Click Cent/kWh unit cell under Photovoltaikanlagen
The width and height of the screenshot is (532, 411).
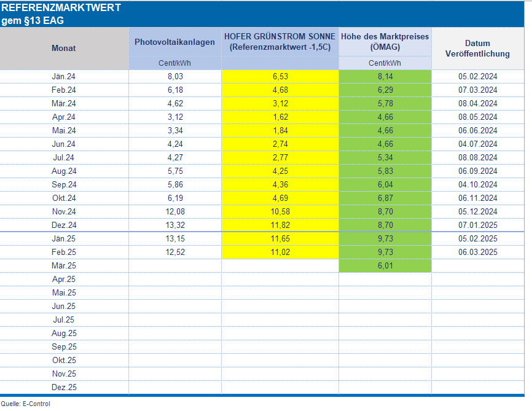(x=175, y=63)
